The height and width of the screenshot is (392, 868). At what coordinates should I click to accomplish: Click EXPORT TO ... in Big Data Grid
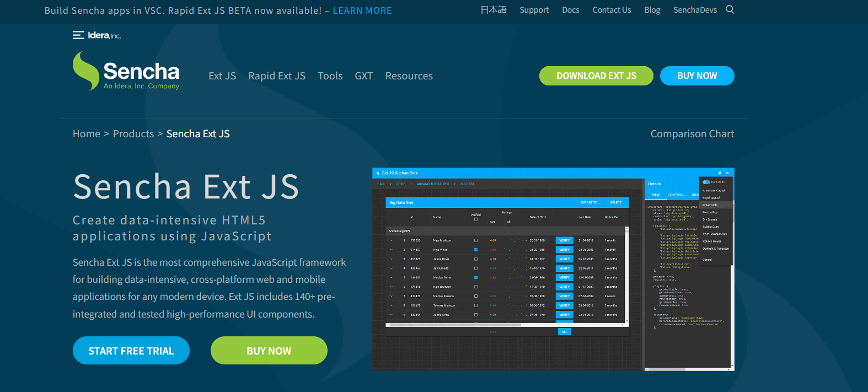[590, 202]
